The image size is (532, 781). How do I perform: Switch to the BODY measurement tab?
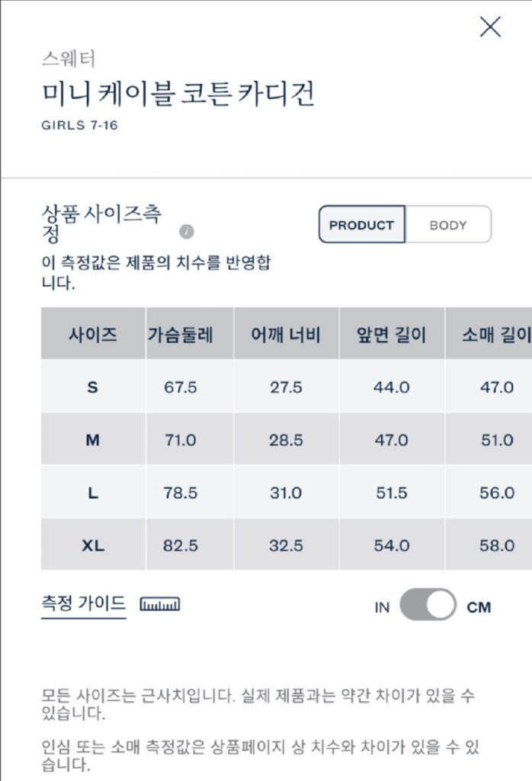point(449,225)
